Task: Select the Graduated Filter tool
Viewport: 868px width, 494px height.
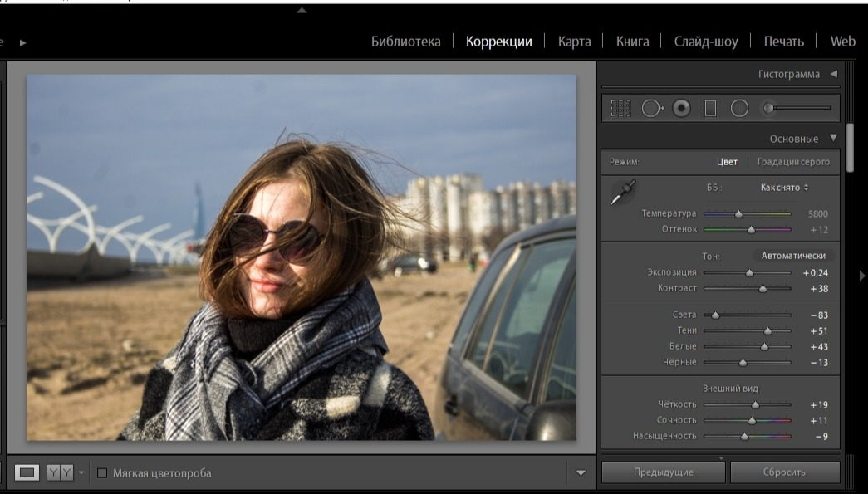Action: [710, 108]
